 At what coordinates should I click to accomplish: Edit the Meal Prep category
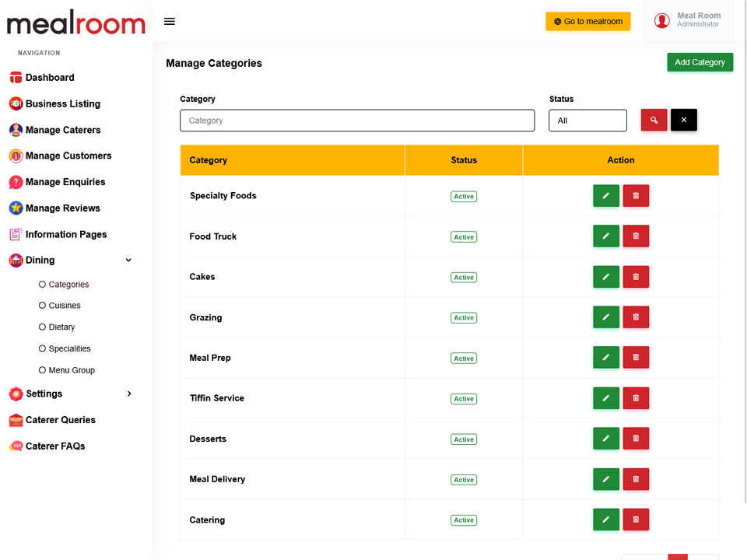click(x=606, y=358)
